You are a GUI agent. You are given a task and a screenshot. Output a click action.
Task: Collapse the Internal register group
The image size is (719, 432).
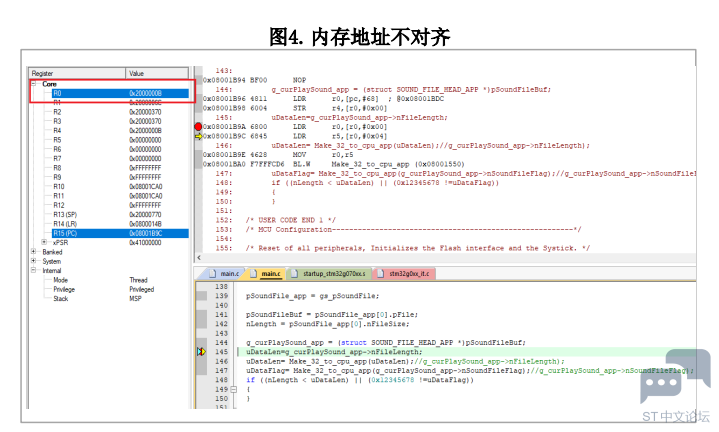(x=33, y=270)
